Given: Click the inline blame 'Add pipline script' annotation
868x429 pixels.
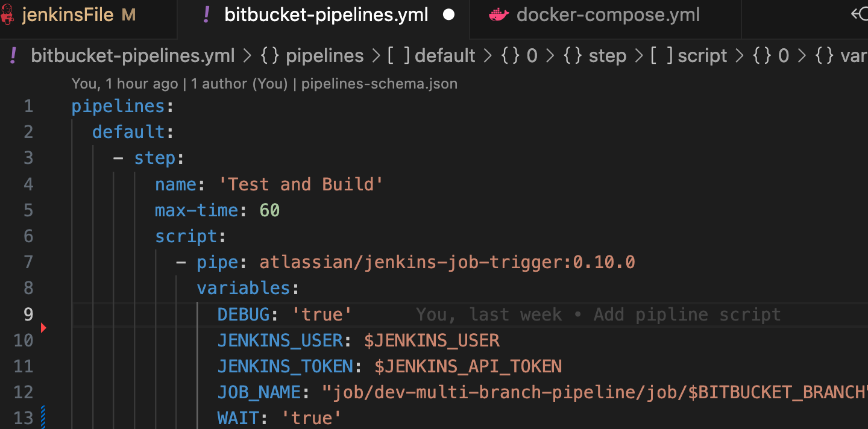Looking at the screenshot, I should (687, 315).
